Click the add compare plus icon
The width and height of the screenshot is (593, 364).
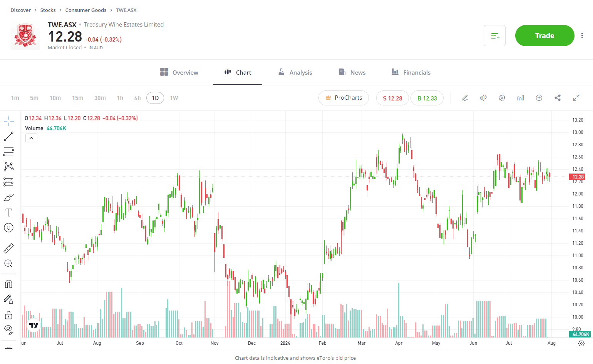(539, 98)
